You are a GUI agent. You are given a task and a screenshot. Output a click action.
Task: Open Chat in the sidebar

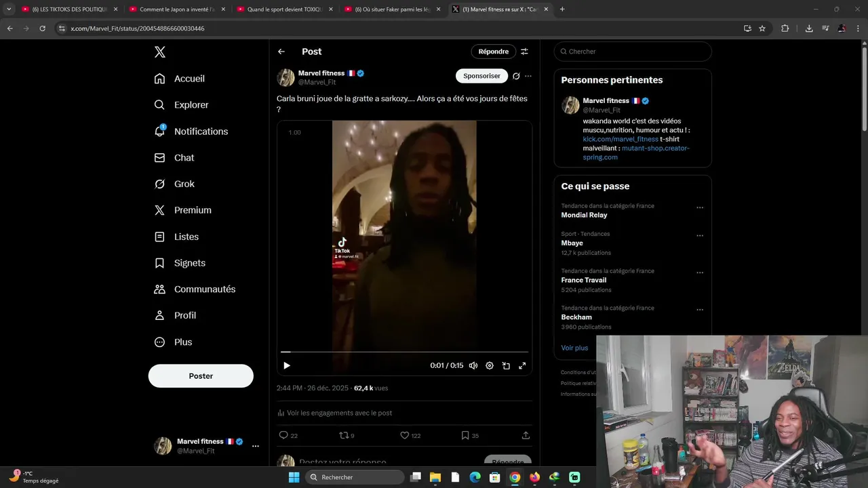(x=174, y=158)
